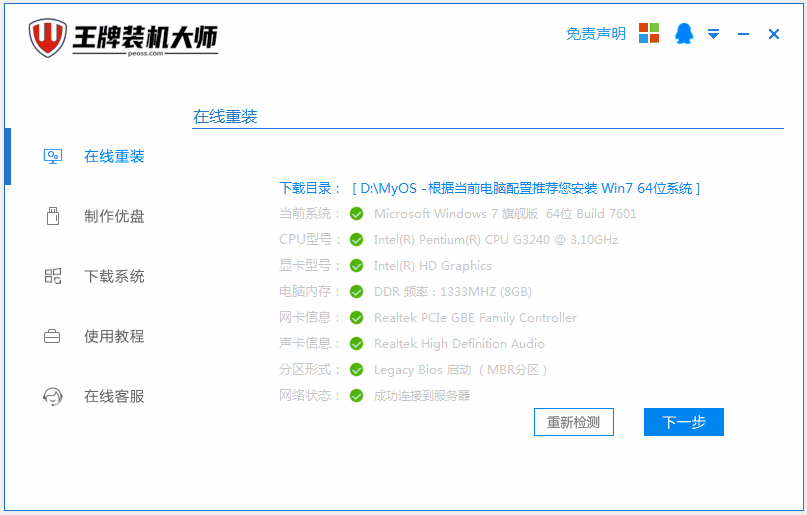
Task: Click the headset icon beside 在线客服
Action: tap(52, 396)
